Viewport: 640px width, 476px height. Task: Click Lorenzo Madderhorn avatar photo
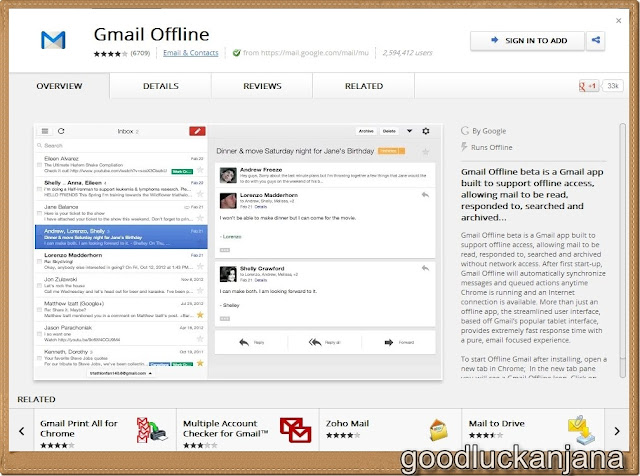point(228,200)
